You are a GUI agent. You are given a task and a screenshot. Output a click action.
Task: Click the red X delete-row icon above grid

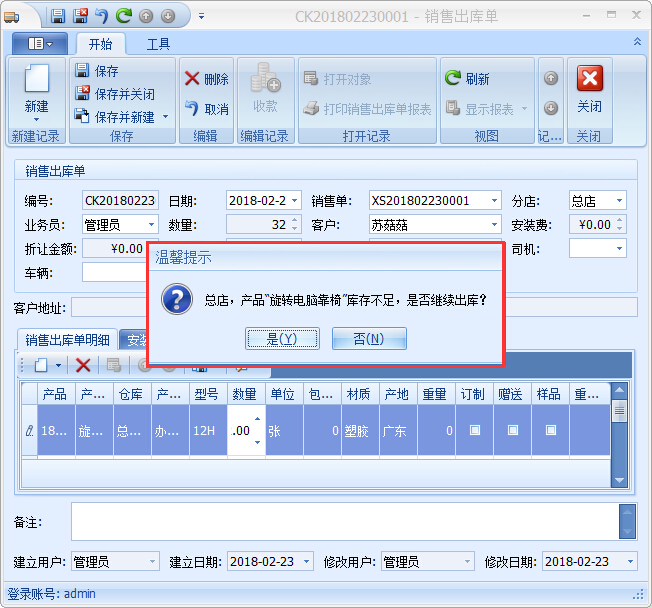pyautogui.click(x=83, y=366)
